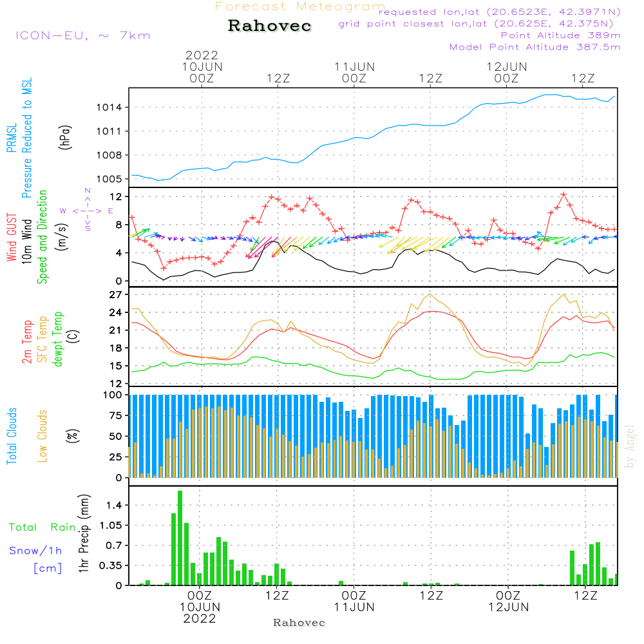This screenshot has height=644, width=644.
Task: Click the Rahovec chart title
Action: point(270,26)
